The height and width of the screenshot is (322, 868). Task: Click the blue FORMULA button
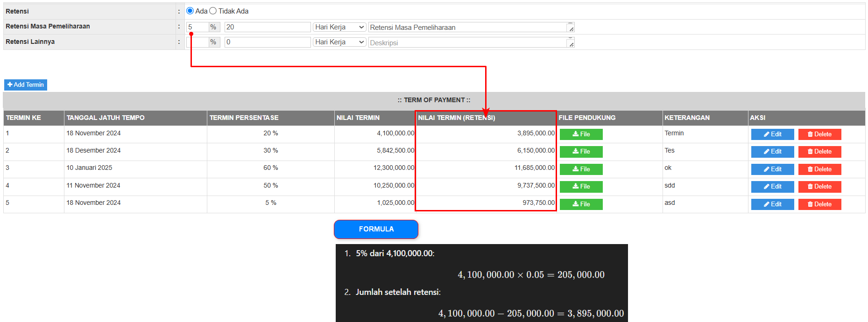[x=376, y=229]
